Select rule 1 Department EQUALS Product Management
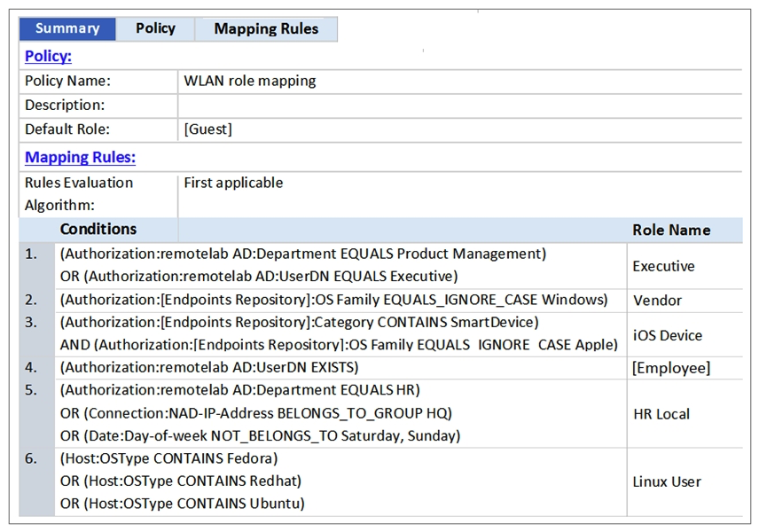This screenshot has width=759, height=532. pos(303,254)
